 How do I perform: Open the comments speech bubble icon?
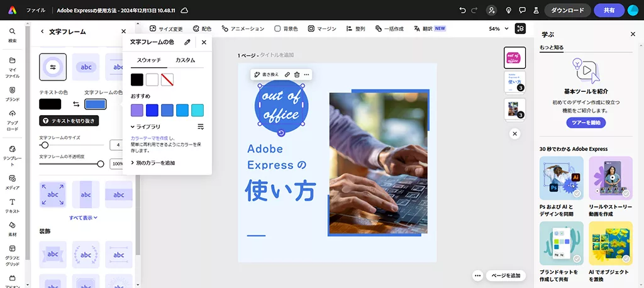(x=523, y=10)
